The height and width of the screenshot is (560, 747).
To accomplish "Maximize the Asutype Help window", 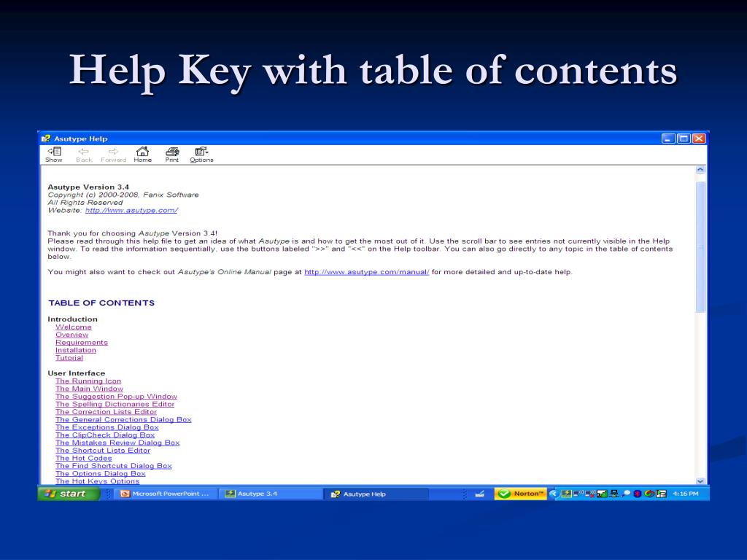I will (x=684, y=139).
